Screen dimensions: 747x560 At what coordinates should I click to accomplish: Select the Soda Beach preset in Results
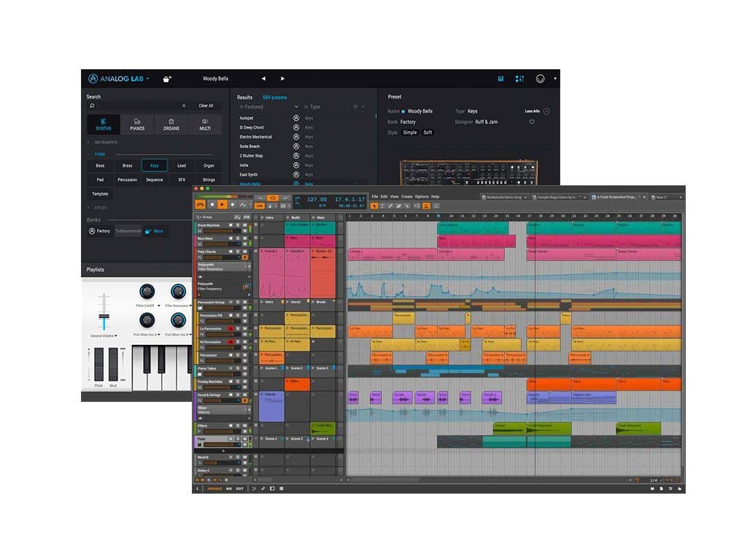[249, 147]
